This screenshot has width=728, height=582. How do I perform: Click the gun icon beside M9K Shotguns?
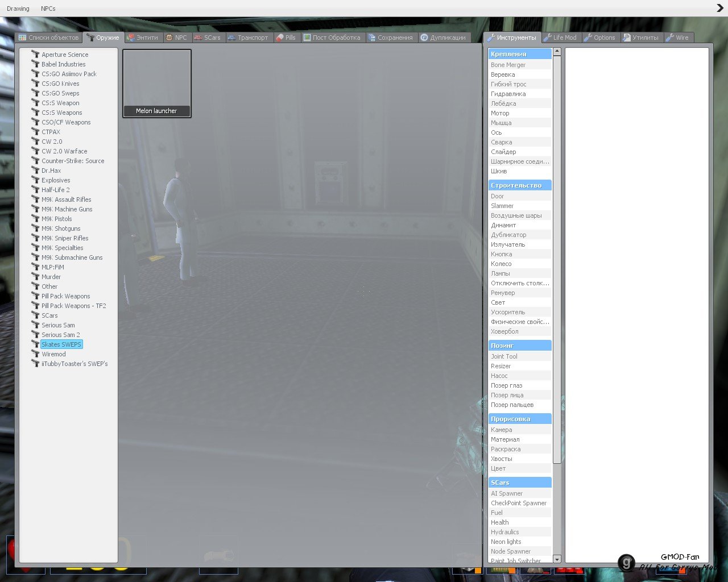tap(35, 228)
